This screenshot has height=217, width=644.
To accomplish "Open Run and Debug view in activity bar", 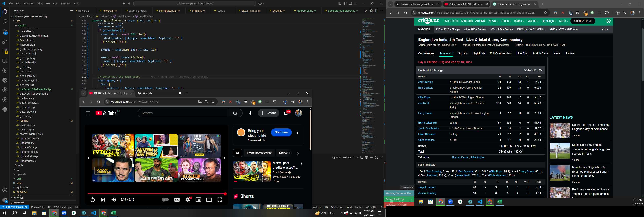I will point(5,41).
